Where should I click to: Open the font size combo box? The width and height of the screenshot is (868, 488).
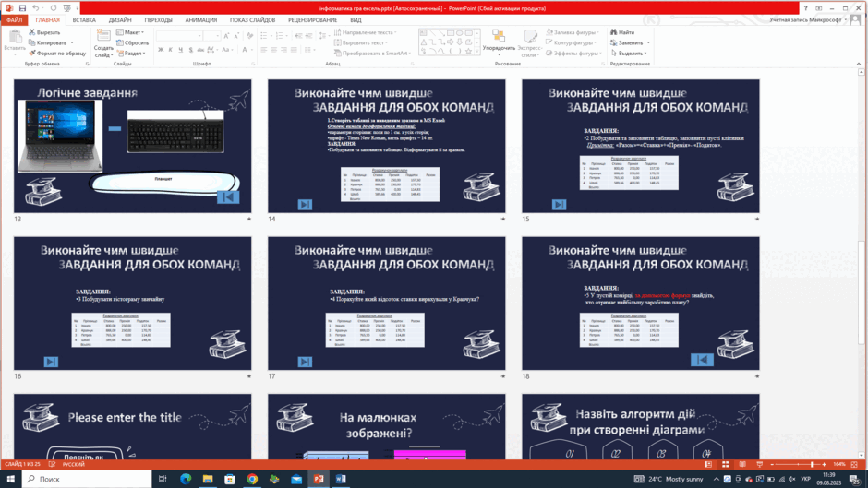tap(212, 36)
